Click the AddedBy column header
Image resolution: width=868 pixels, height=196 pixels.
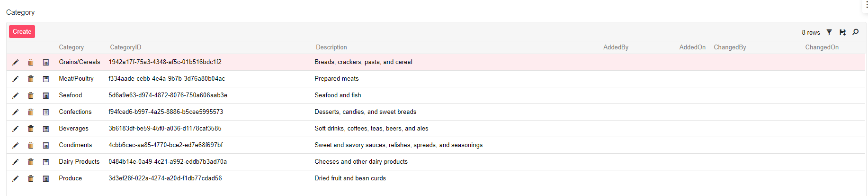(616, 47)
